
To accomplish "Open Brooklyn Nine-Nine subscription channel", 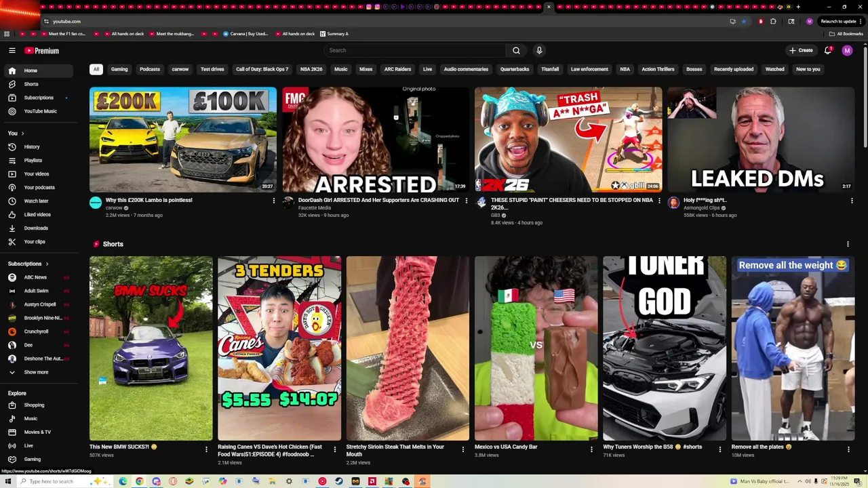I will [39, 318].
